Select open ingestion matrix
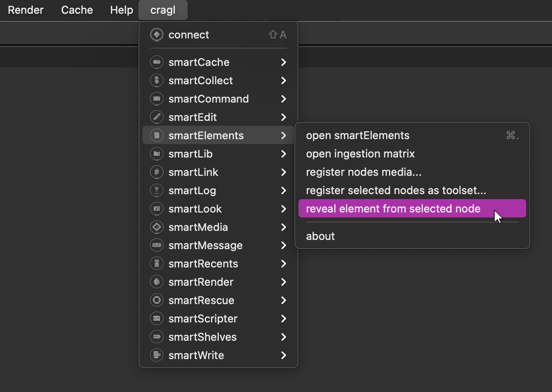 pos(360,154)
